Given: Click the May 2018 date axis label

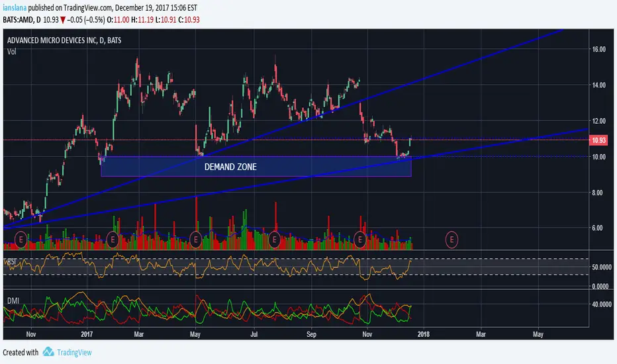Looking at the screenshot, I should pos(538,334).
